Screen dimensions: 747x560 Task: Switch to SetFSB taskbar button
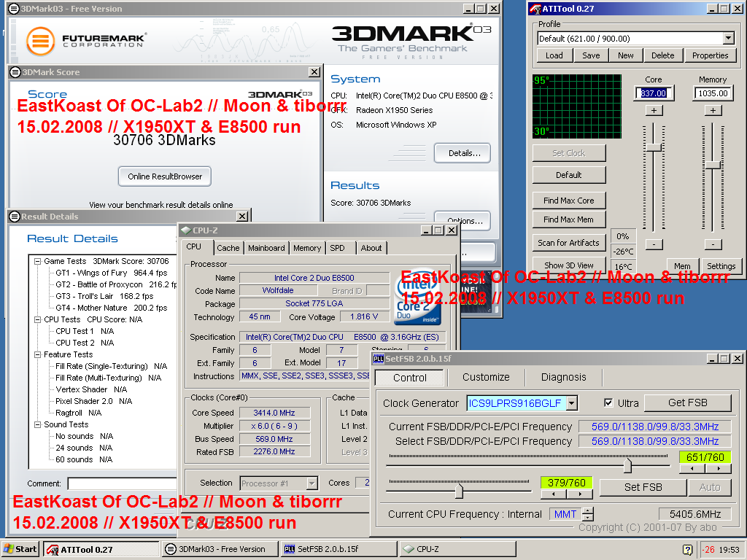point(338,549)
